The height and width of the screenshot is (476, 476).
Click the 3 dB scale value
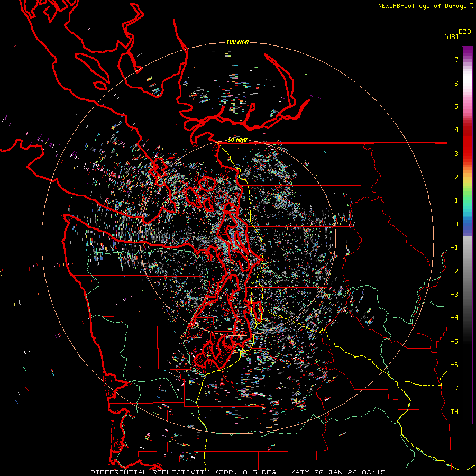456,153
